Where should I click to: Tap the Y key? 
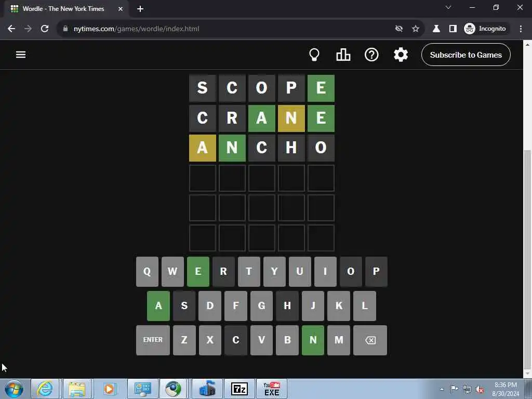(x=274, y=271)
